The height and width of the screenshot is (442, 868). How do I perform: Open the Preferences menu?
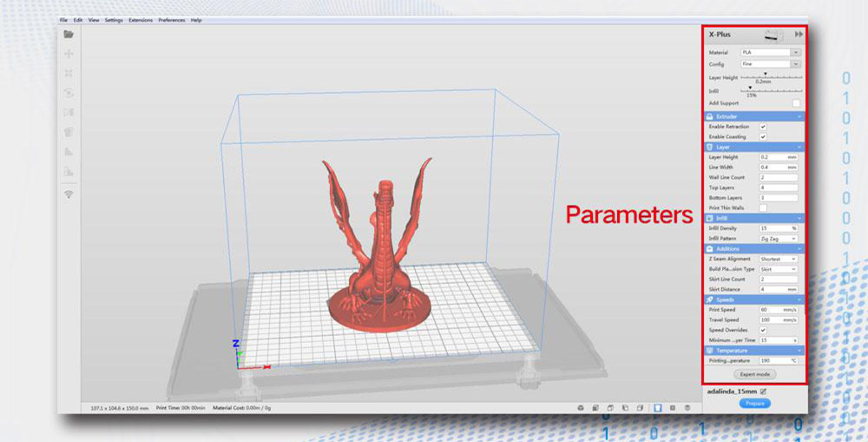click(171, 20)
